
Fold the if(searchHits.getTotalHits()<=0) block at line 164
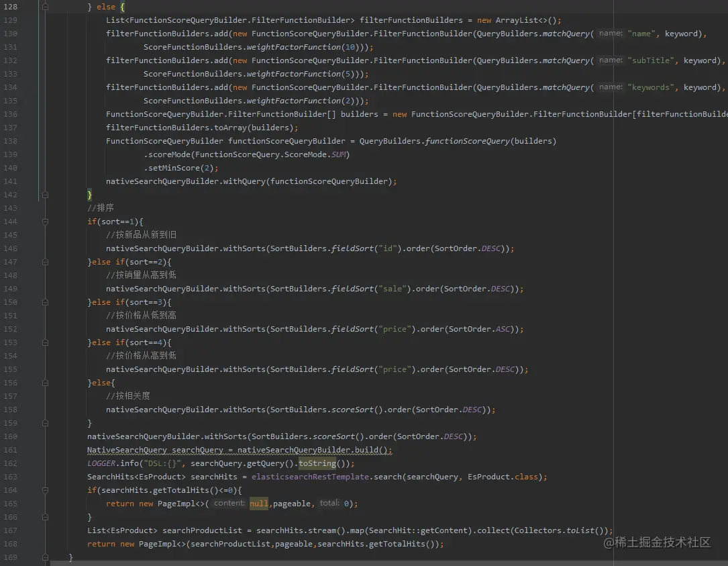coord(45,490)
